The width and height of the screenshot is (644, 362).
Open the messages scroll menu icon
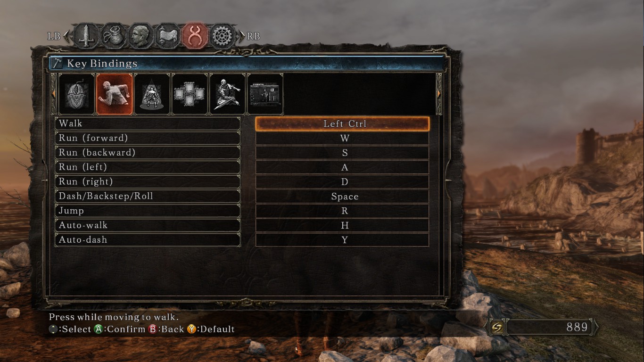[x=168, y=36]
